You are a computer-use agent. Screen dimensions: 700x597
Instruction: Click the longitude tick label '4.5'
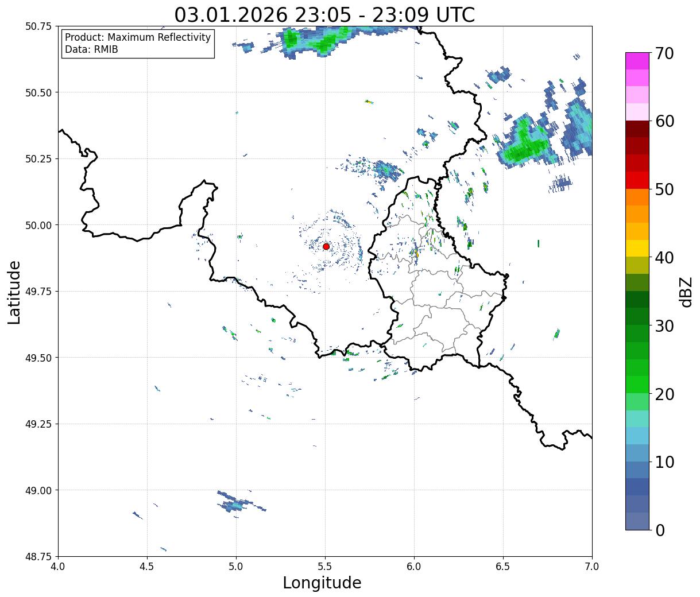[147, 567]
